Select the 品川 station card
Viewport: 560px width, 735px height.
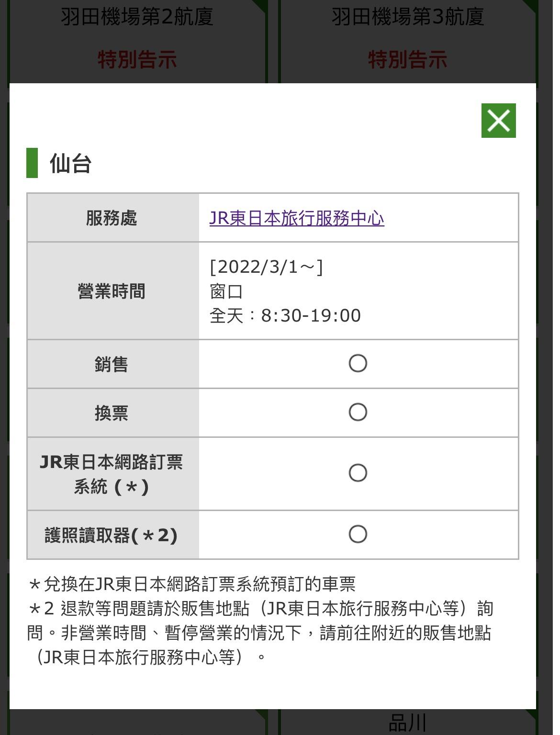[407, 723]
